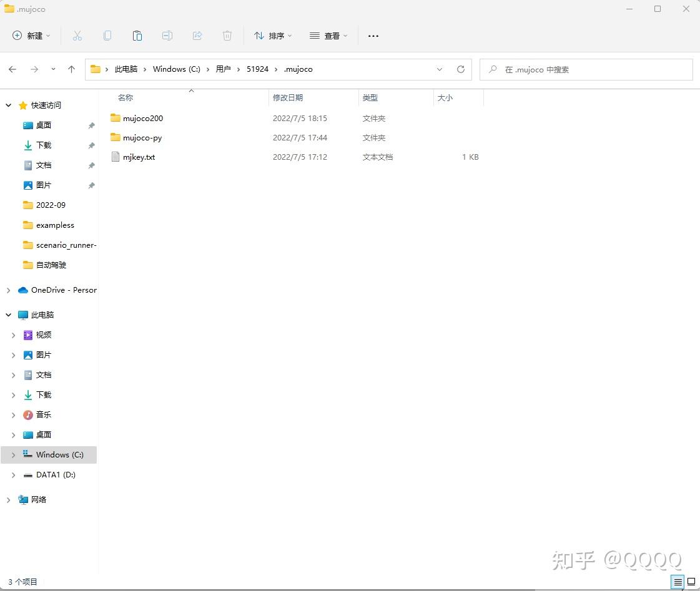Viewport: 700px width, 591px height.
Task: Click the Copy icon in the toolbar
Action: [x=107, y=36]
